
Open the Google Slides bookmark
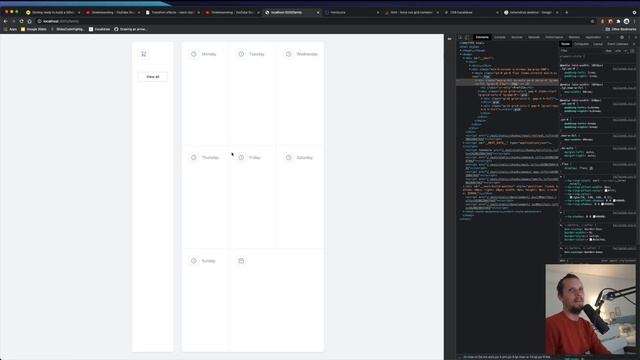coord(33,29)
